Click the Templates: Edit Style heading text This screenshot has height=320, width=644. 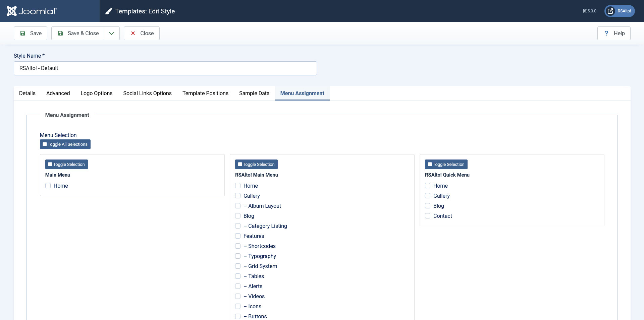click(x=145, y=11)
